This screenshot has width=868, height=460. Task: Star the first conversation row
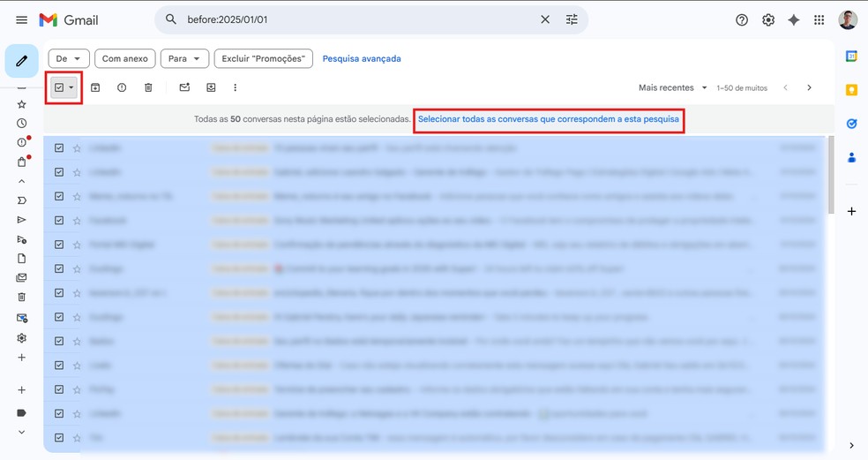[x=77, y=148]
